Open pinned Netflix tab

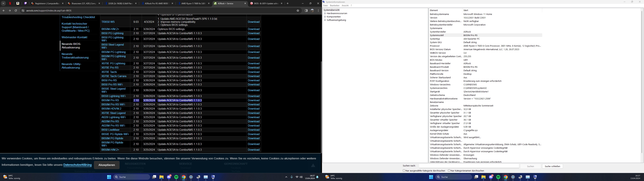[x=10, y=4]
